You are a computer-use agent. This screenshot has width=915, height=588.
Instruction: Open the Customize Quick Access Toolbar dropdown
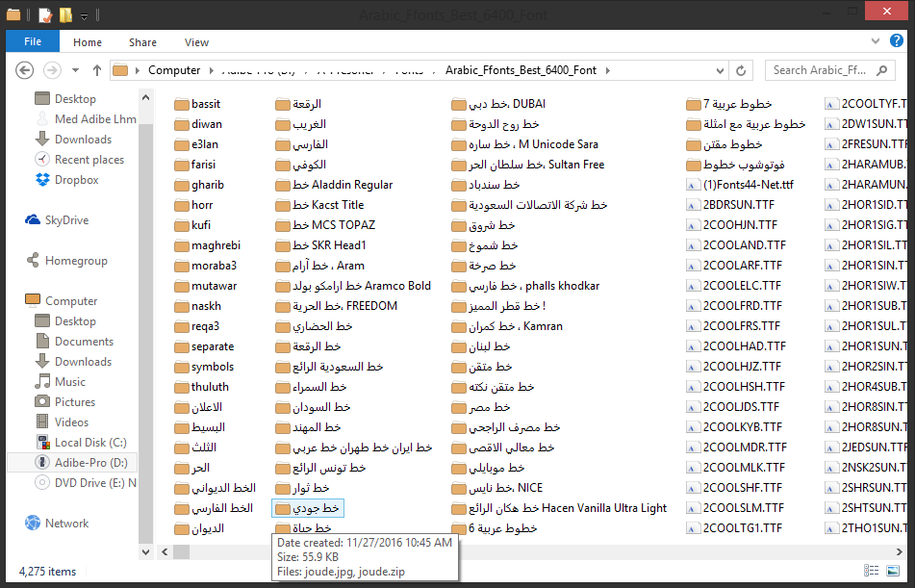point(85,16)
